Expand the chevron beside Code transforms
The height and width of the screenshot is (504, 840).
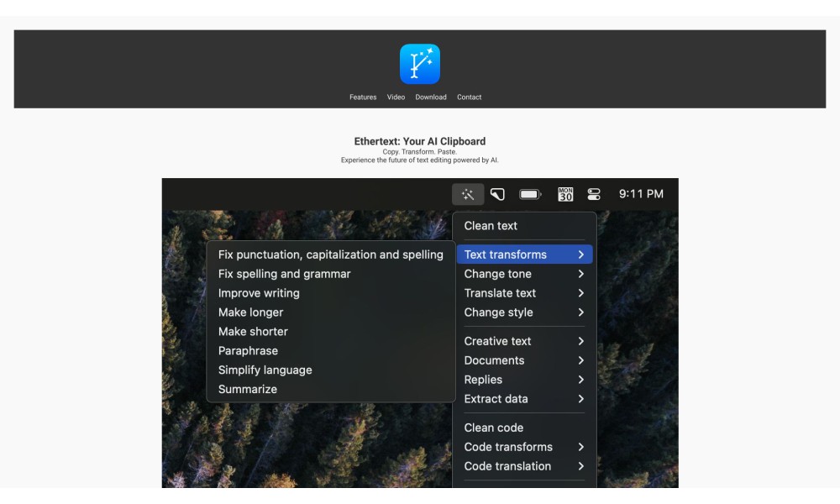(580, 447)
